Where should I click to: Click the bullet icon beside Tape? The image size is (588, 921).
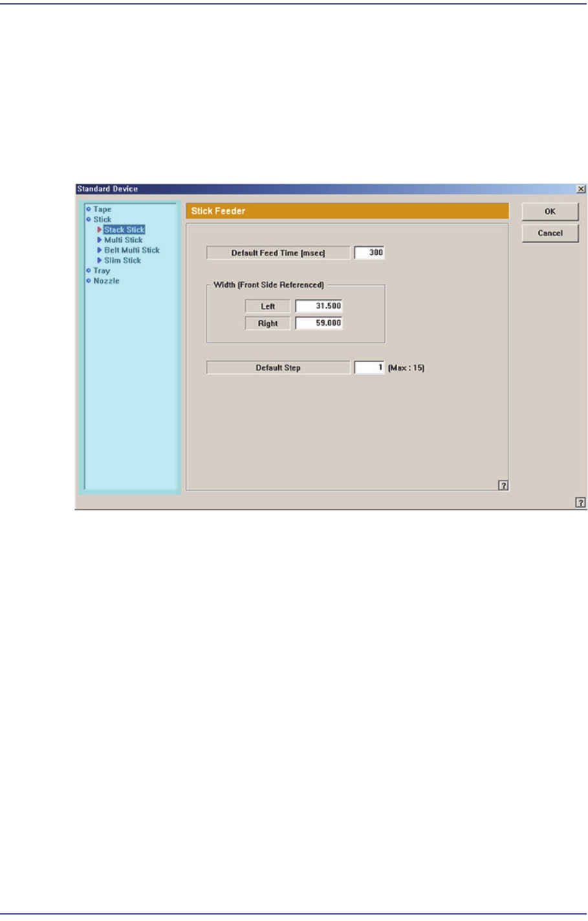click(89, 209)
